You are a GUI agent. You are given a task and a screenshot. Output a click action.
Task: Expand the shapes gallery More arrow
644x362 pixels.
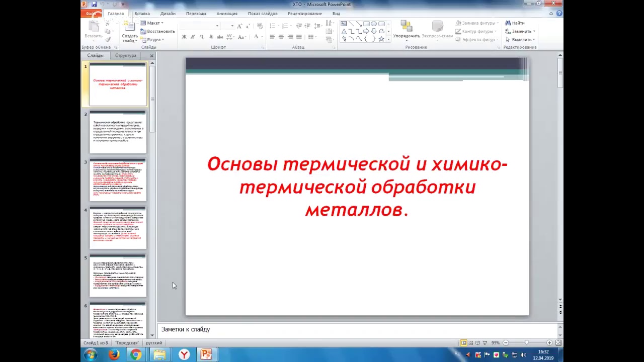pos(389,39)
